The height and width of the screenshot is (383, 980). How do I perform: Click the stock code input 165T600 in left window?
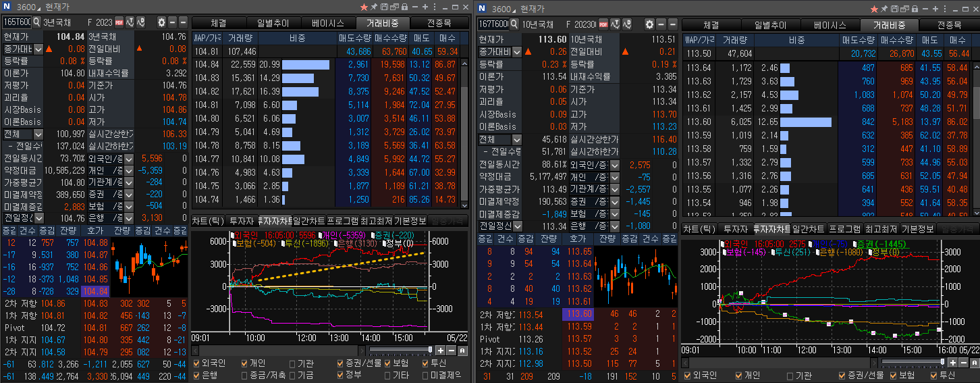(18, 22)
